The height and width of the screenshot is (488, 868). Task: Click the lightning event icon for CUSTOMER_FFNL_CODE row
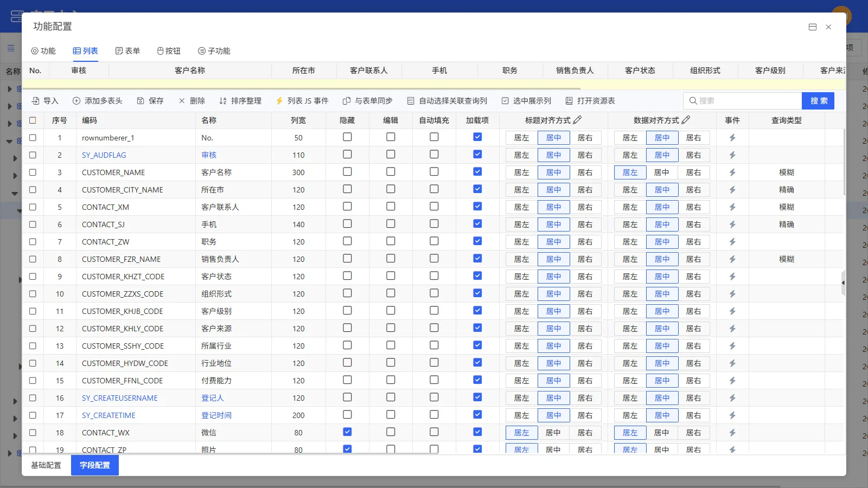732,381
